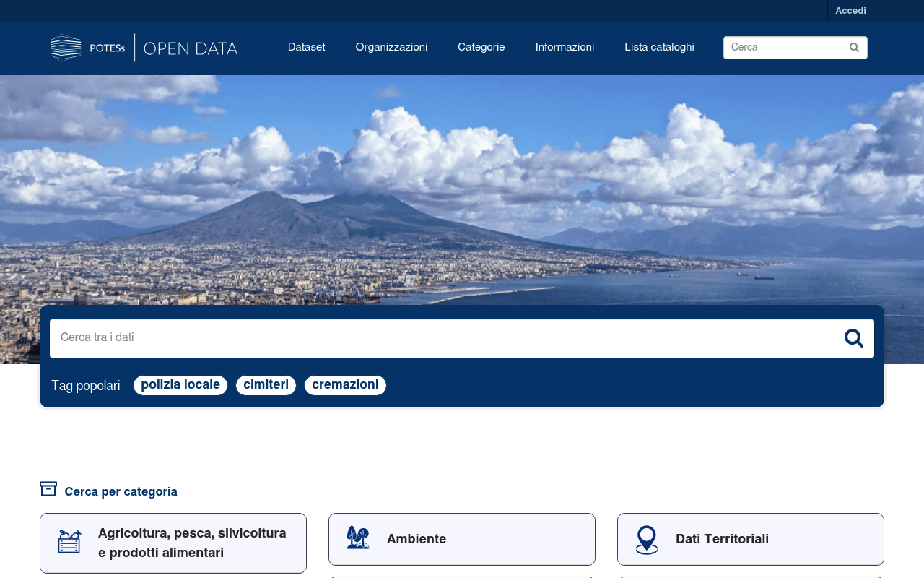Click the archive box icon beside Cerca per categoria
This screenshot has width=924, height=578.
[48, 489]
